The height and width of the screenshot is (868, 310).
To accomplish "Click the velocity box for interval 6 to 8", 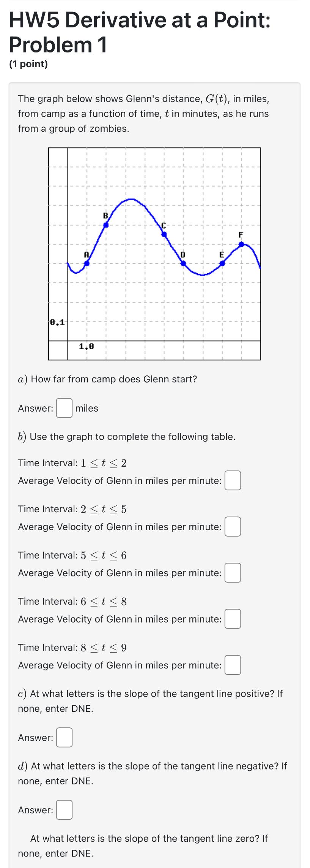I will pyautogui.click(x=233, y=619).
